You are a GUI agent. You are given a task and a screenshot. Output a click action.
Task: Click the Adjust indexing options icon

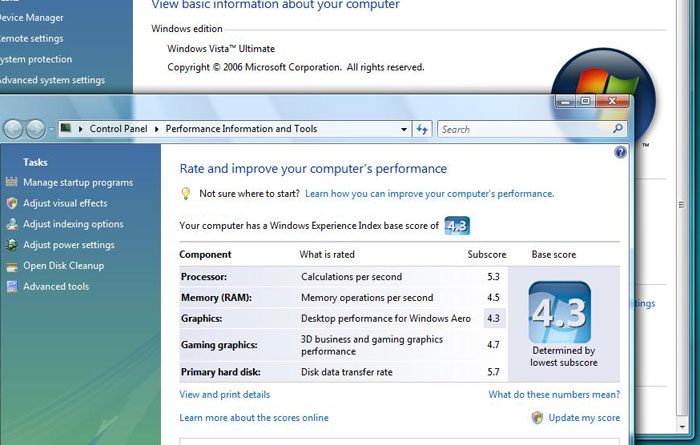12,224
